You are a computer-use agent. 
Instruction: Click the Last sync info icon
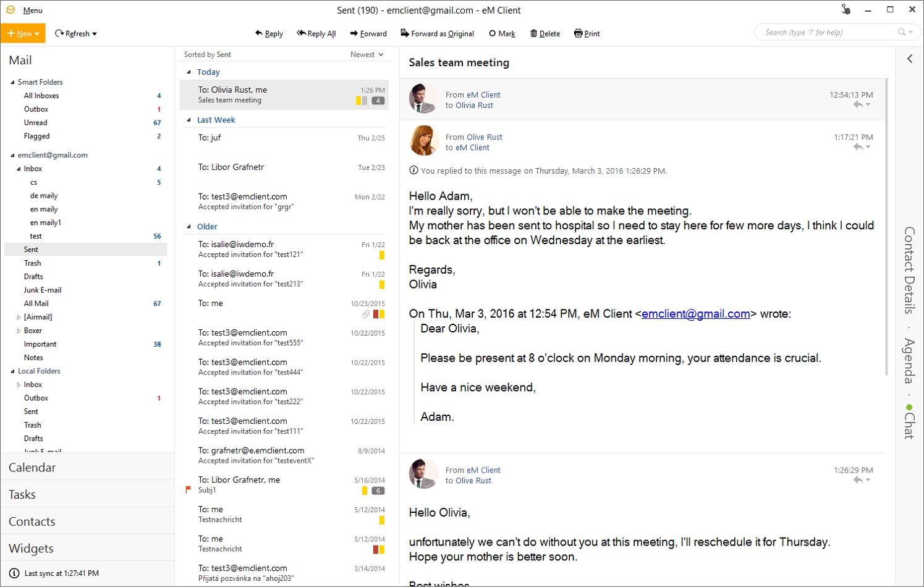tap(14, 573)
